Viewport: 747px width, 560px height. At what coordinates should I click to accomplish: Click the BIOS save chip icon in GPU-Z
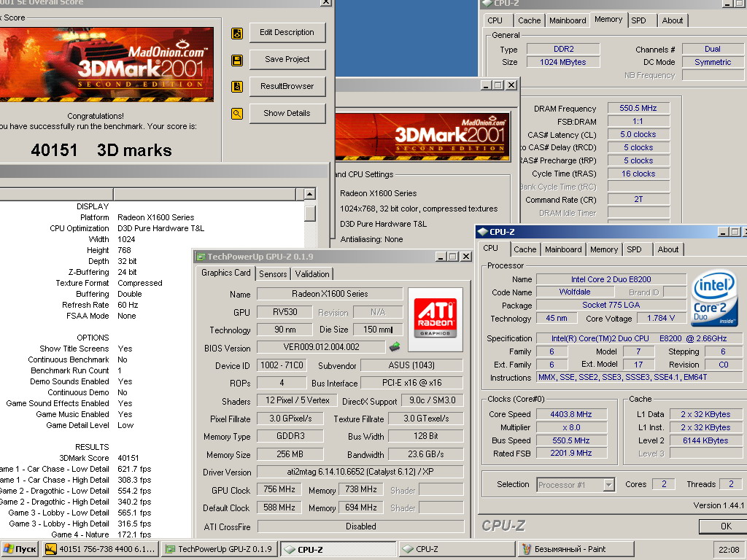click(x=395, y=346)
